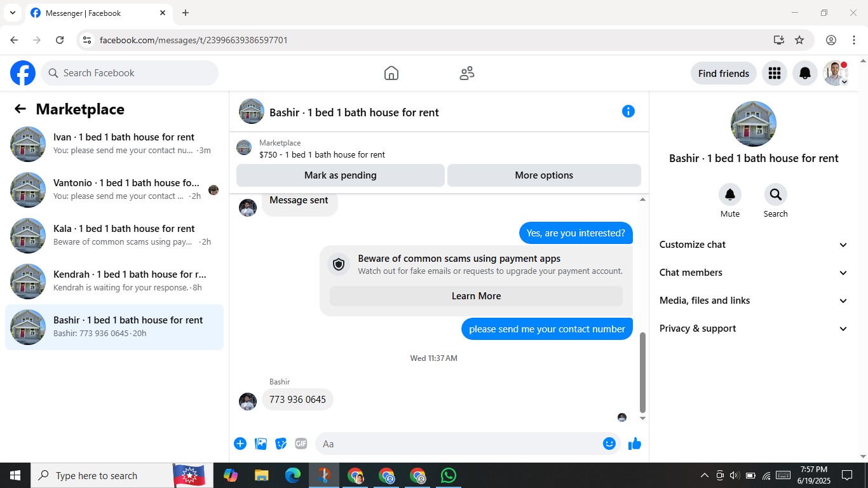Launch Microsoft Edge from the taskbar

(x=292, y=475)
